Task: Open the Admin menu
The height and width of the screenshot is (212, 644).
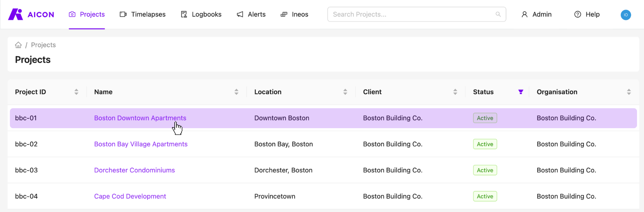Action: (x=536, y=14)
